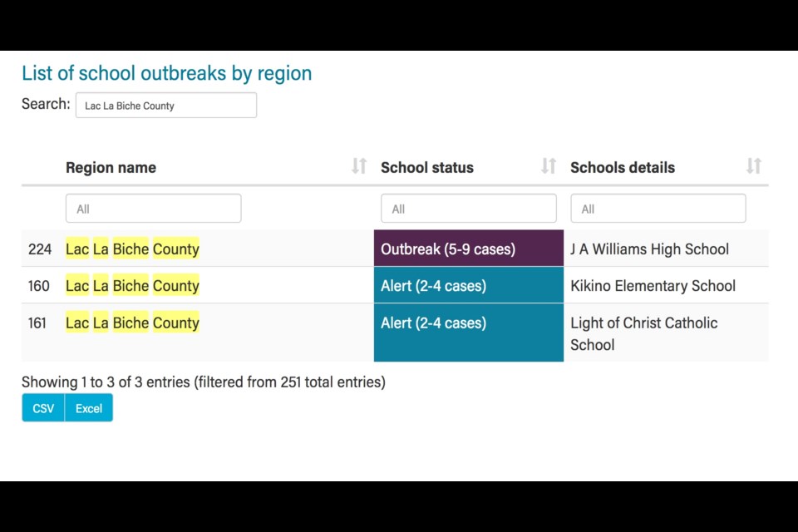Click Alert (2-4 cases) for Kikino Elementary School
798x532 pixels.
469,285
